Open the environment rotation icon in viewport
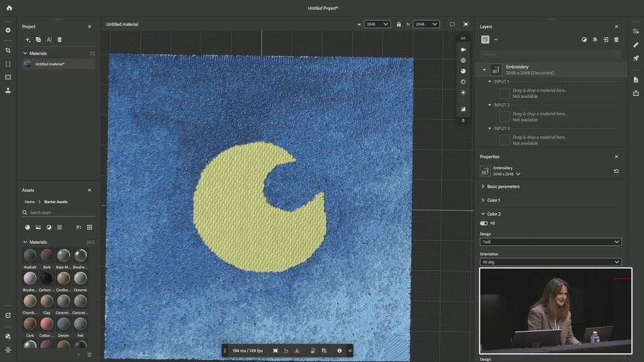The image size is (644, 362). [x=464, y=82]
